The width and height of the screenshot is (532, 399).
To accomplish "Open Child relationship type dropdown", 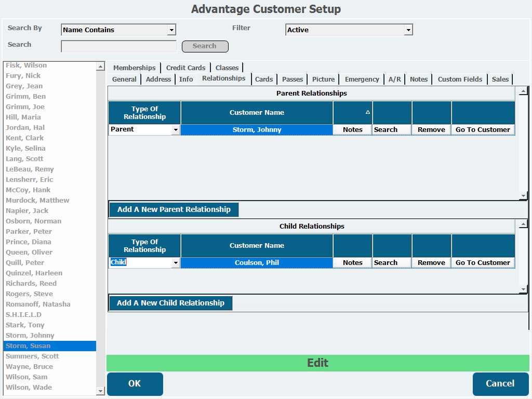I will 176,262.
